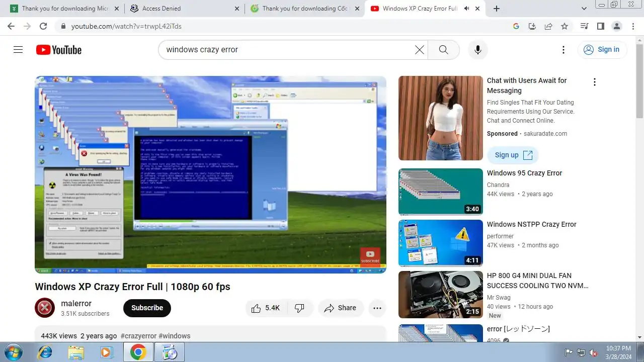The image size is (644, 362).
Task: Go to YouTube home via logo
Action: tap(59, 50)
